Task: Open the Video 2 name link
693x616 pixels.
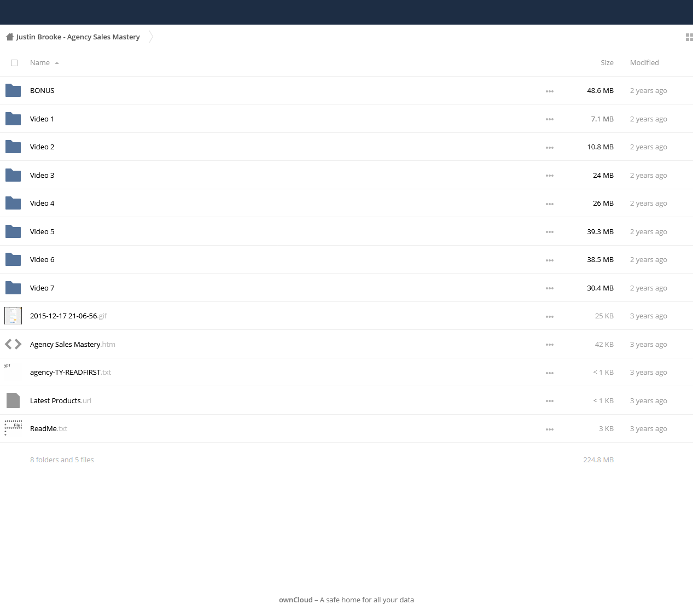Action: (x=42, y=147)
